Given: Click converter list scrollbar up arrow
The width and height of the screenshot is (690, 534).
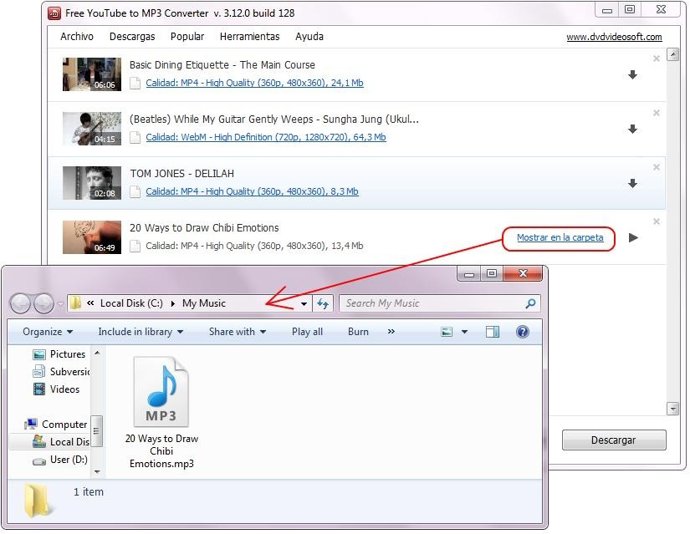Looking at the screenshot, I should point(673,55).
